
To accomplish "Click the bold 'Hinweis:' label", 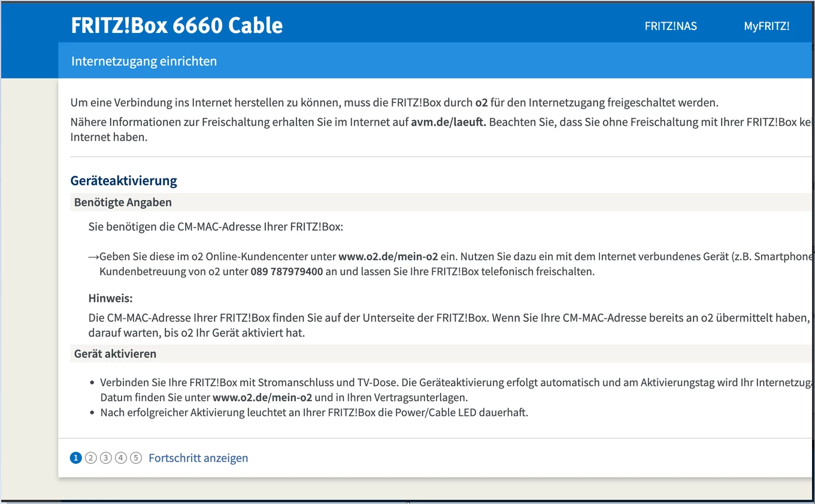I will pyautogui.click(x=110, y=298).
